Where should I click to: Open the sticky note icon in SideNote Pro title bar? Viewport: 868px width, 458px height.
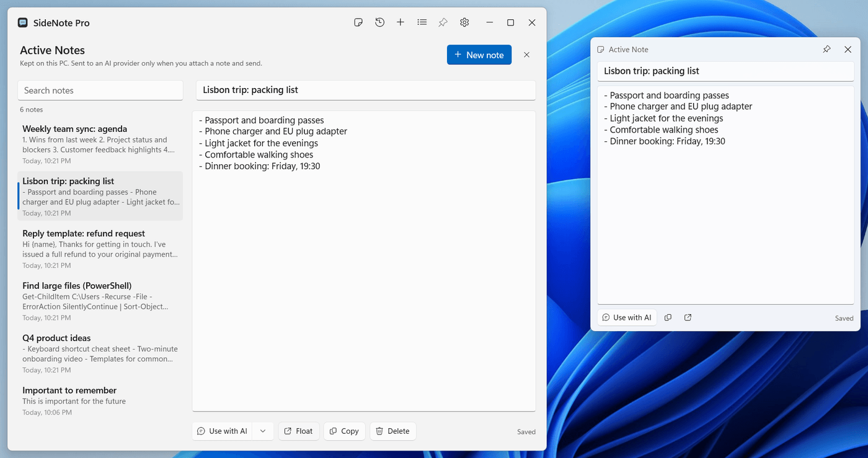(358, 22)
